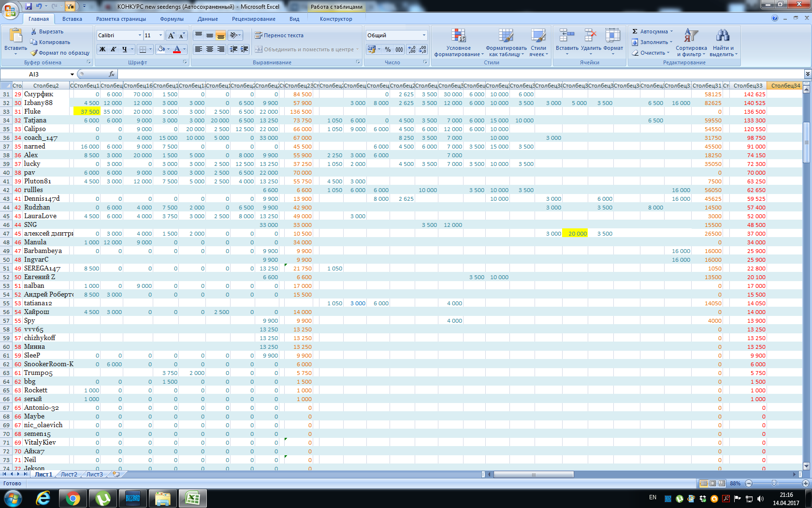This screenshot has width=812, height=508.
Task: Click the Percent Style number format icon
Action: click(x=388, y=49)
